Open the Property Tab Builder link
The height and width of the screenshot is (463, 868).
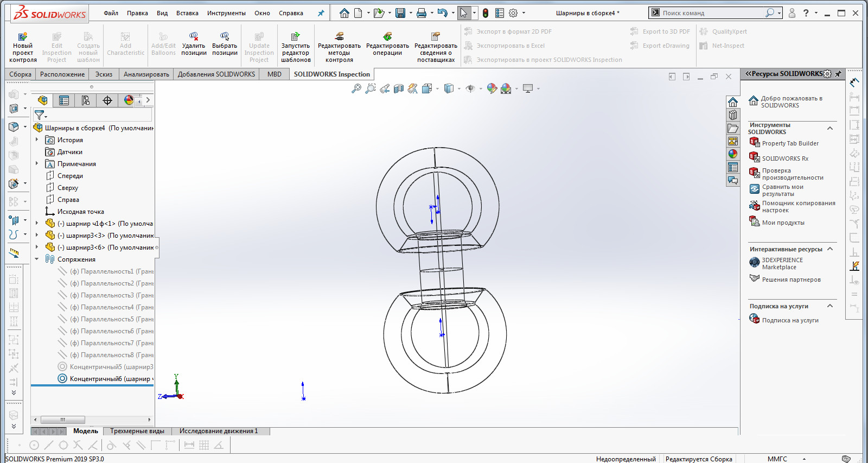coord(790,143)
